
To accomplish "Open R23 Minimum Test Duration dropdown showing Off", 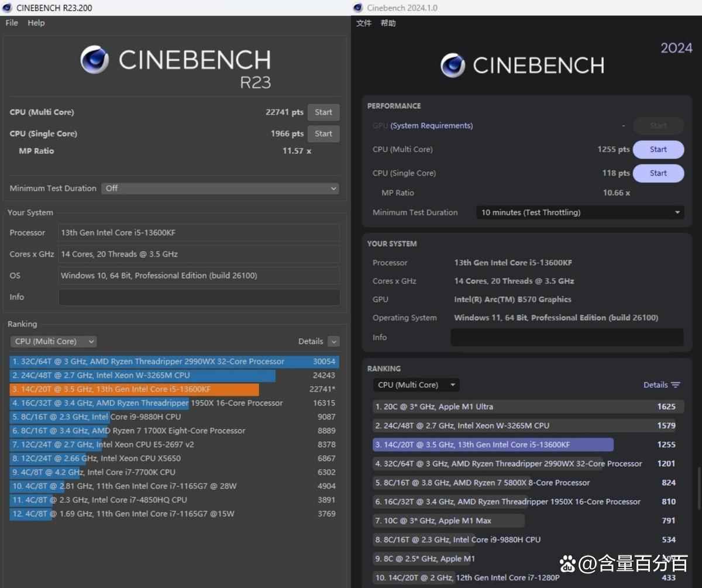I will click(x=221, y=188).
